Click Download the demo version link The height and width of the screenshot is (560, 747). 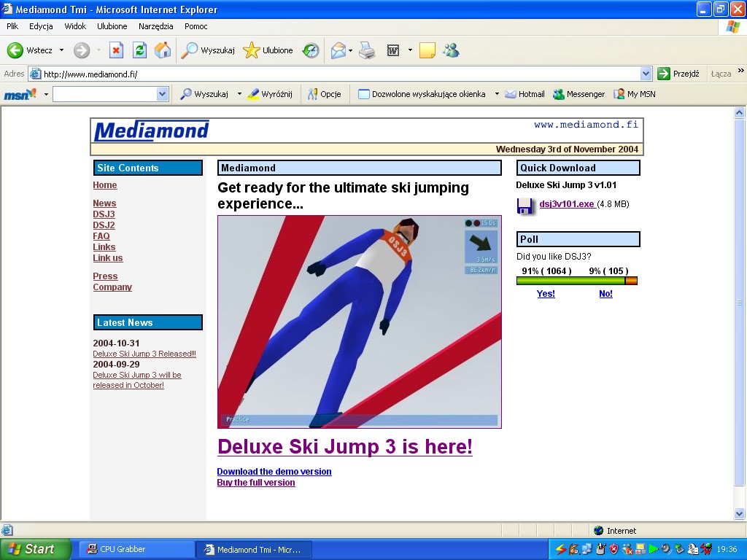tap(274, 472)
